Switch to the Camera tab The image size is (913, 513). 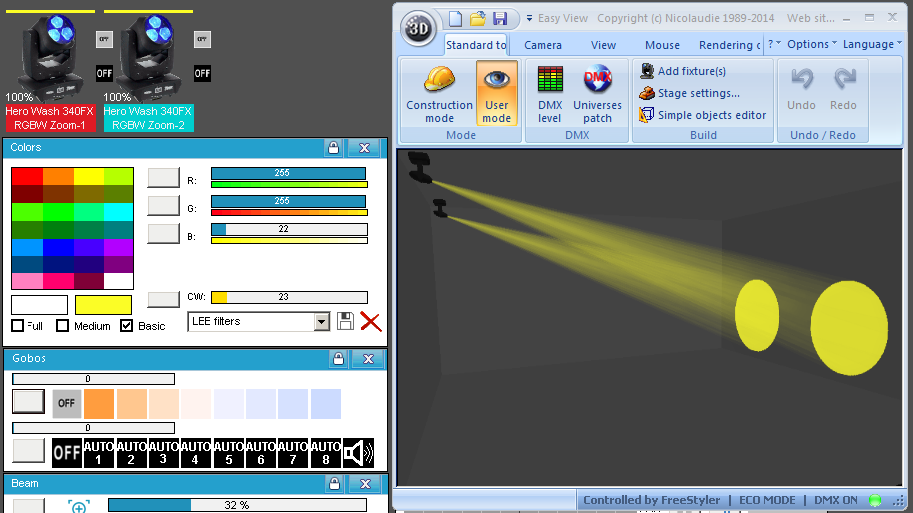543,45
